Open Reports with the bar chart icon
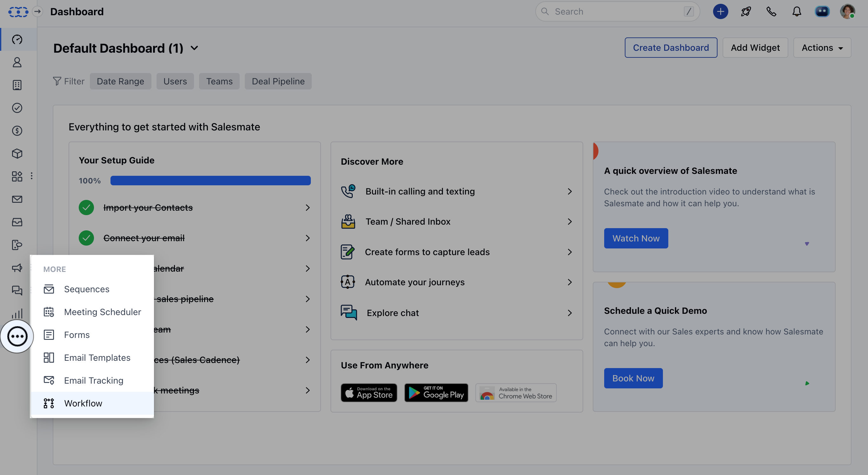The height and width of the screenshot is (475, 868). [17, 313]
